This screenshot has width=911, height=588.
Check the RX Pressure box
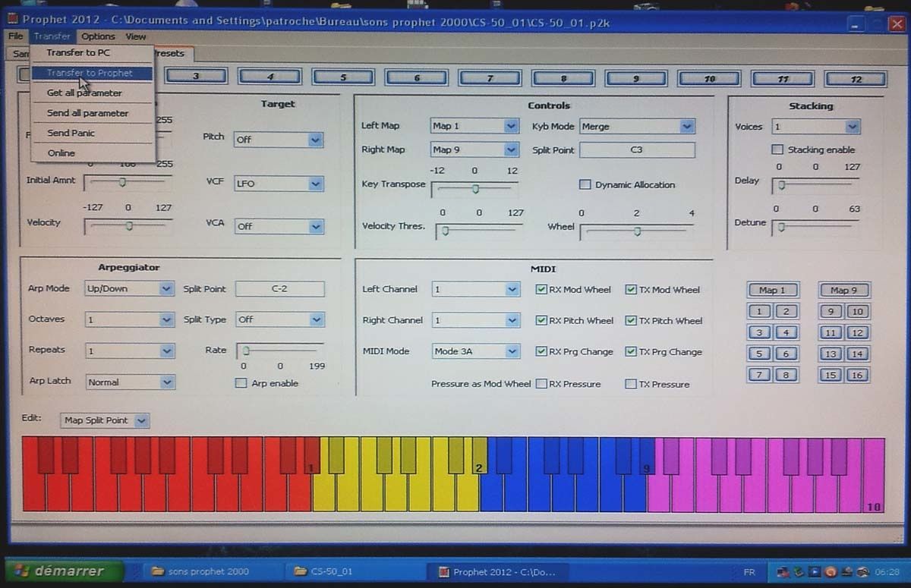point(541,384)
